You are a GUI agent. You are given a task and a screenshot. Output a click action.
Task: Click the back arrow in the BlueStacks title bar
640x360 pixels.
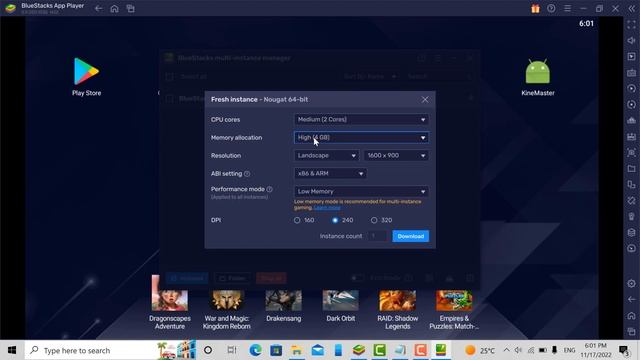[98, 9]
